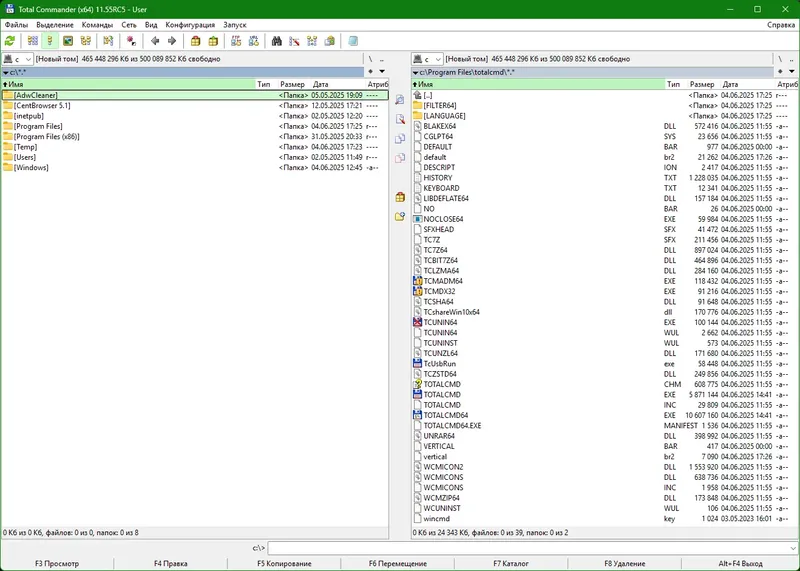This screenshot has width=800, height=571.
Task: Click the Forward arrow in toolbar
Action: tap(172, 41)
